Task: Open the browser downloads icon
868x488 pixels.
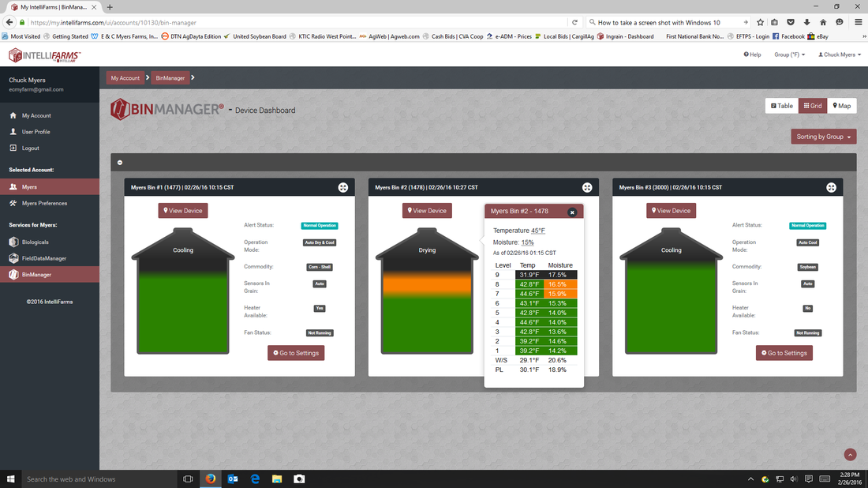Action: coord(806,22)
